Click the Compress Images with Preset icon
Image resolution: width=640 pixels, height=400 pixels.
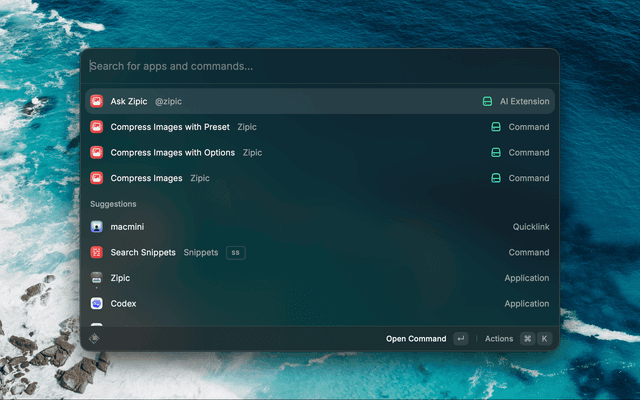(97, 127)
